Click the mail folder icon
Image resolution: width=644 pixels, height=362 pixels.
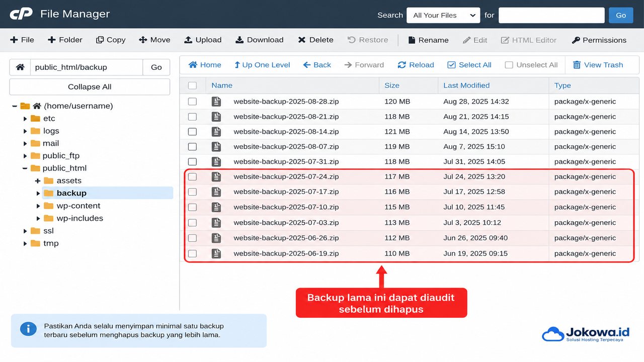tap(35, 143)
